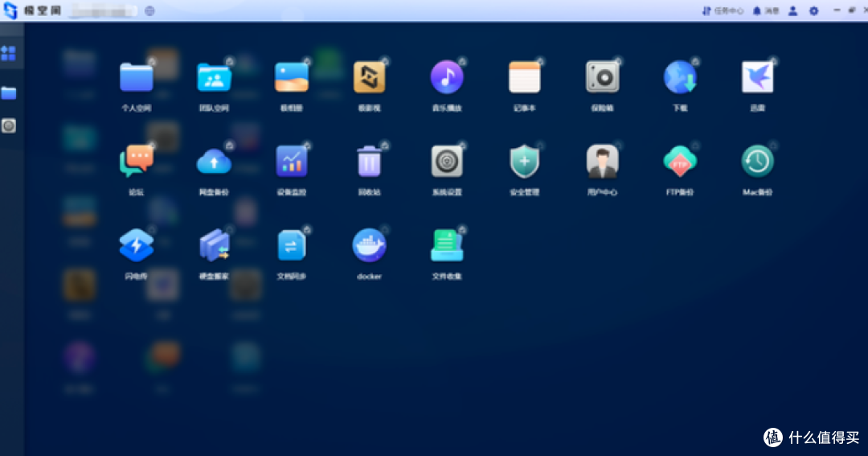Click the user account icon in the title bar
This screenshot has height=456, width=868.
click(x=792, y=11)
